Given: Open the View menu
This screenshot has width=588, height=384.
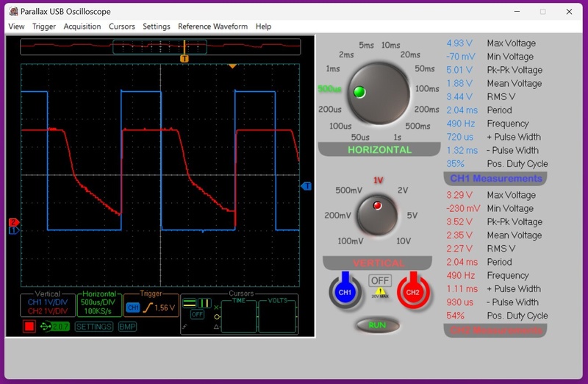Looking at the screenshot, I should (16, 26).
